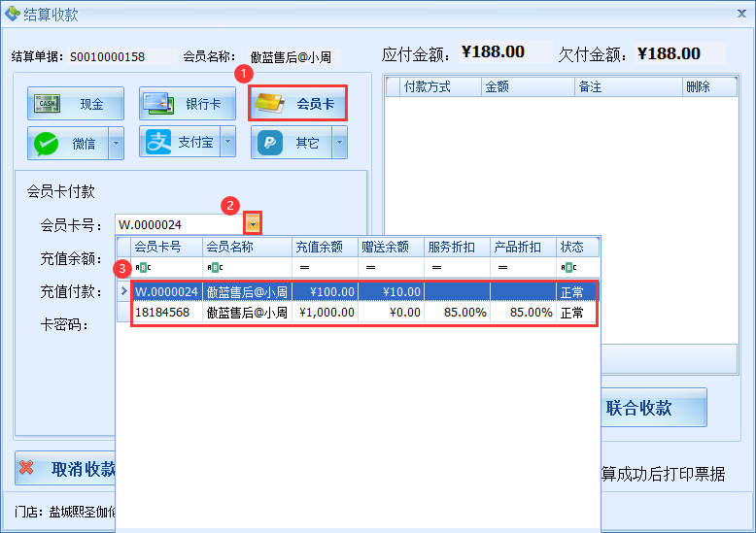Sort by 赠送余额 column header

point(391,248)
